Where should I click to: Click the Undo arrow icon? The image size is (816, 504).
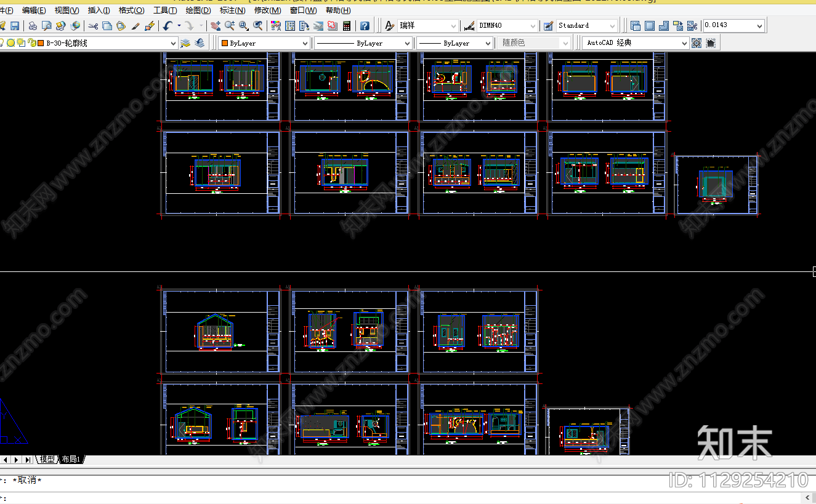168,26
